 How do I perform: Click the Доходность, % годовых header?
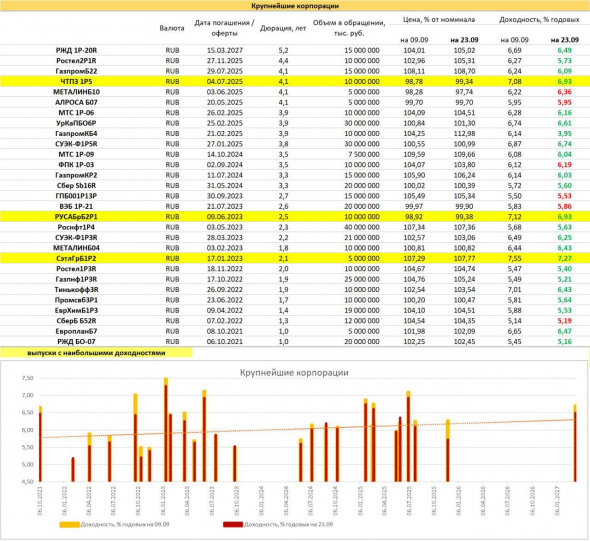tap(539, 20)
